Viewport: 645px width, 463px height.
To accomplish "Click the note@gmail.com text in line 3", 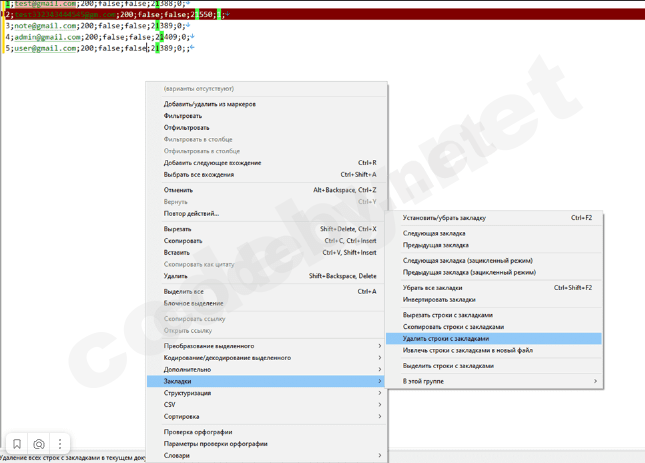I will [45, 25].
